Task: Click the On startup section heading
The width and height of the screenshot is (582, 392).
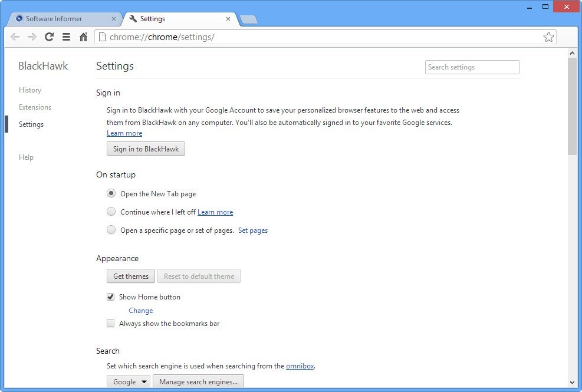Action: pos(116,175)
